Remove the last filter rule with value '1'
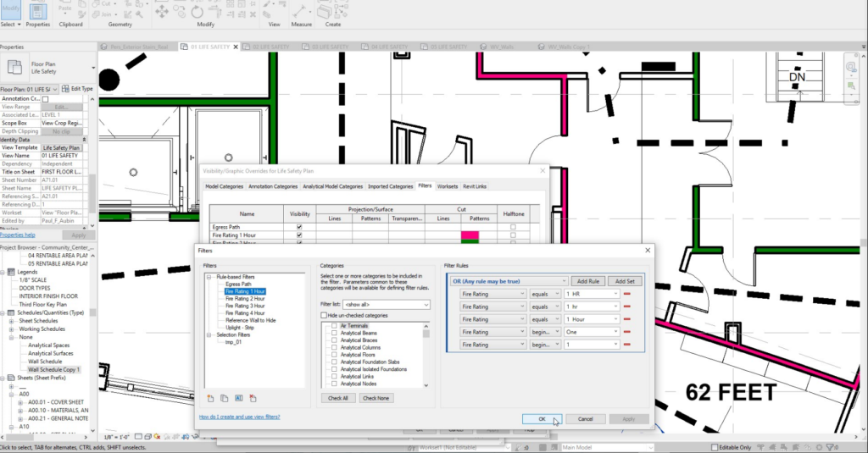 pos(626,345)
